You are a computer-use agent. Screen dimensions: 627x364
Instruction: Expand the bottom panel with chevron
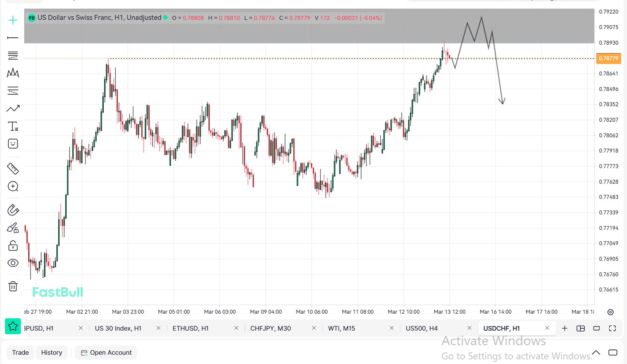[x=596, y=352]
